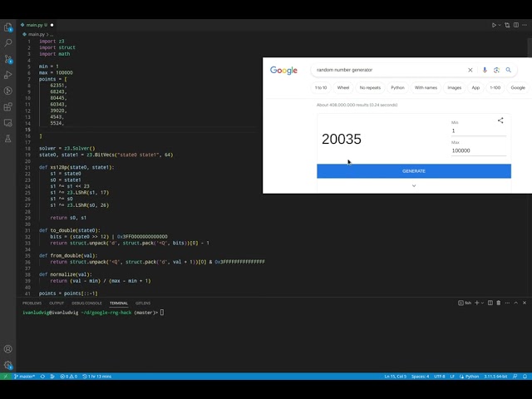Open the Extensions view in activity bar

7,107
